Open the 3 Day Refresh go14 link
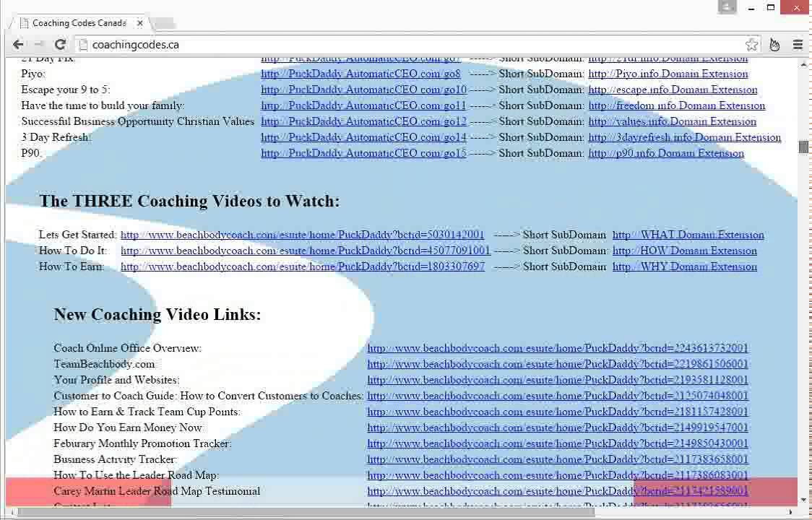 click(x=363, y=137)
